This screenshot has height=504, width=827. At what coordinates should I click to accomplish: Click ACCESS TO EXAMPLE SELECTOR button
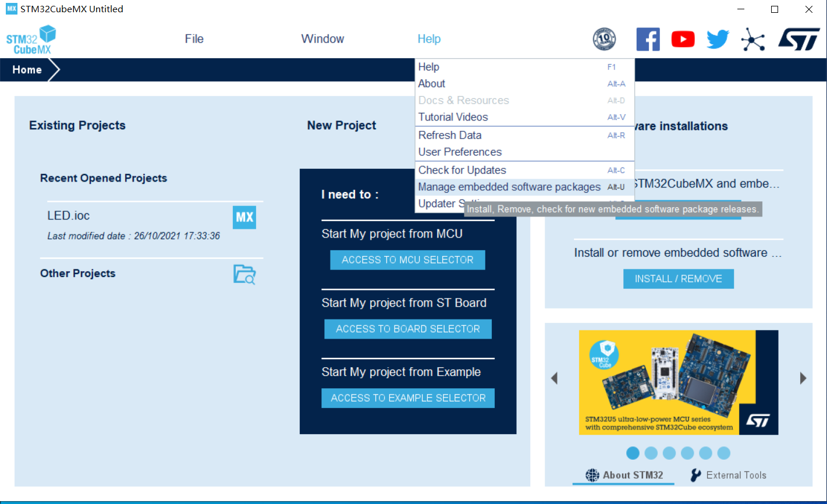point(408,398)
